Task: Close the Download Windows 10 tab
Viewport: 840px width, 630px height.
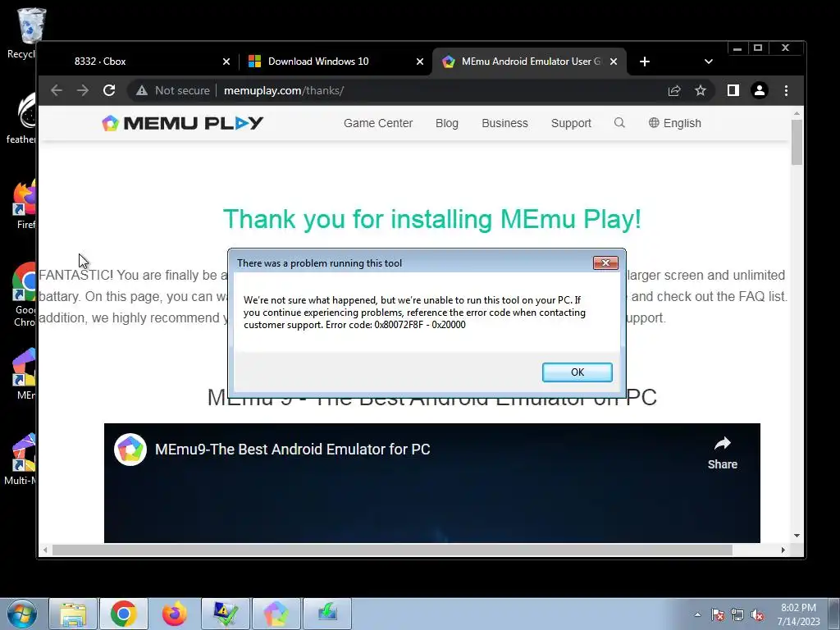Action: pyautogui.click(x=420, y=62)
